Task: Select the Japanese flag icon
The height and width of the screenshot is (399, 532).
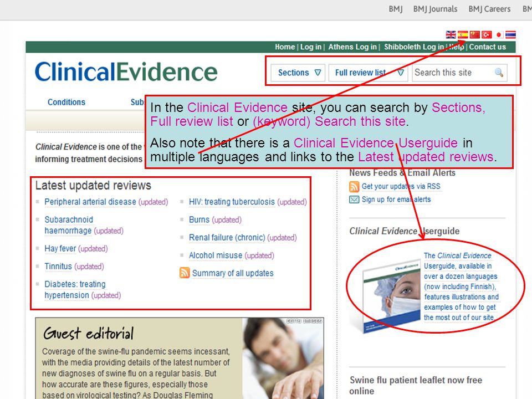Action: pyautogui.click(x=499, y=34)
